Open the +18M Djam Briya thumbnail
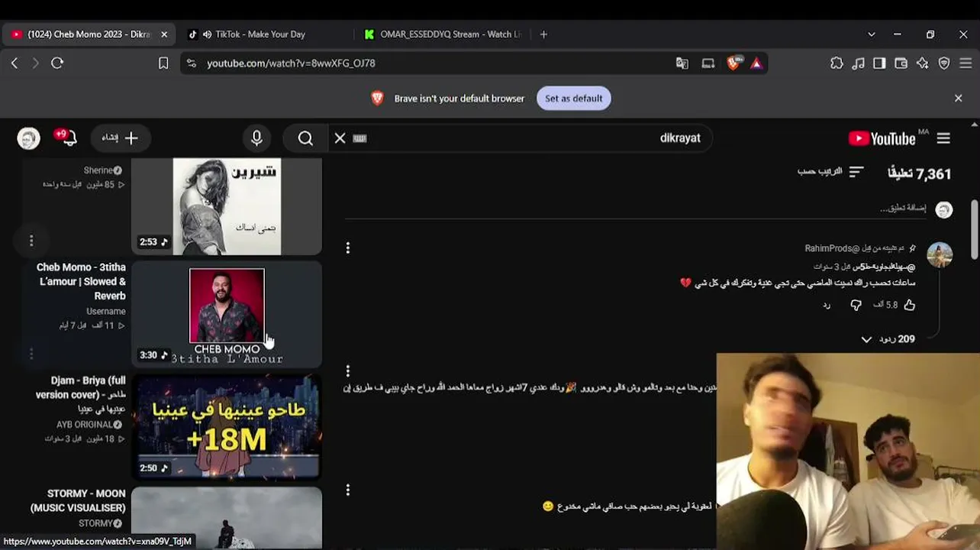The width and height of the screenshot is (980, 550). [x=227, y=427]
